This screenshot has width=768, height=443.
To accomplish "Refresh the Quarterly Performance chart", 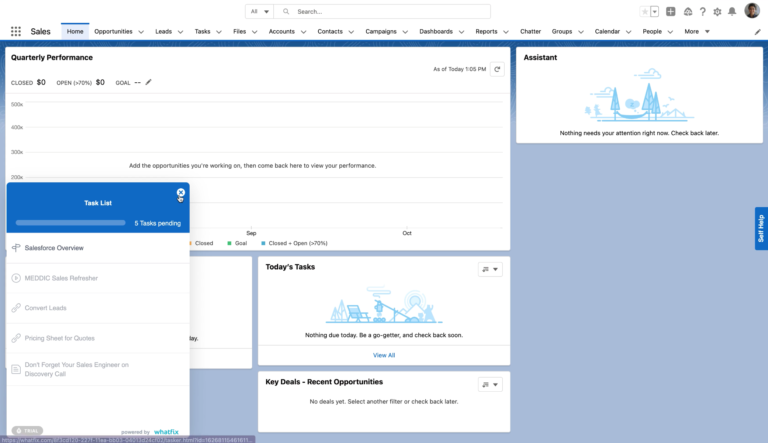I will pyautogui.click(x=496, y=69).
